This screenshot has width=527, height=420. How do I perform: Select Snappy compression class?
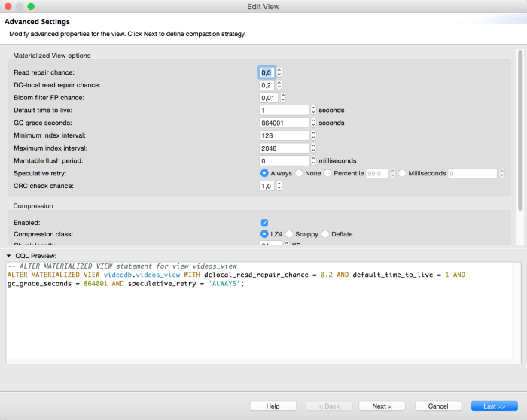click(x=289, y=234)
